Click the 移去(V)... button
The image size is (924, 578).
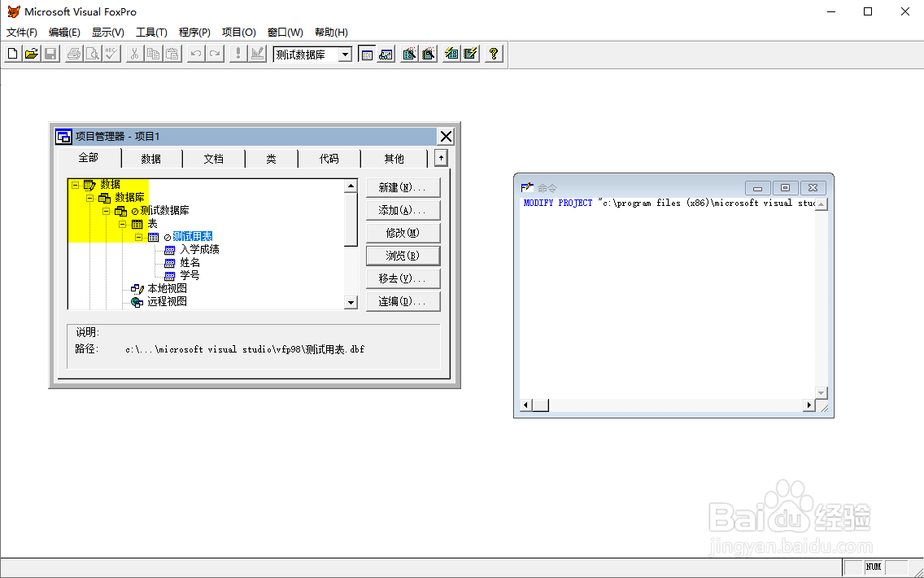point(403,278)
